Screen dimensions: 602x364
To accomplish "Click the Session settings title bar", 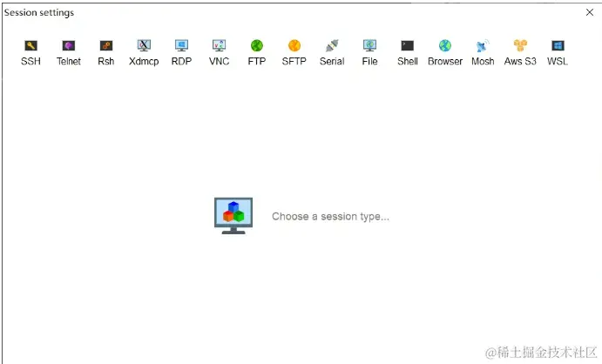I will pos(292,12).
